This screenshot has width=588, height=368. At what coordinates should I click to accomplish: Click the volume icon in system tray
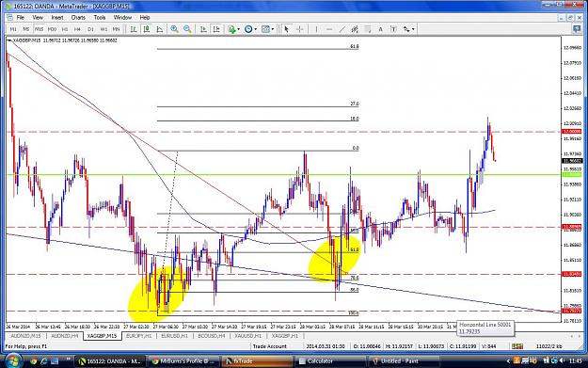click(x=562, y=360)
